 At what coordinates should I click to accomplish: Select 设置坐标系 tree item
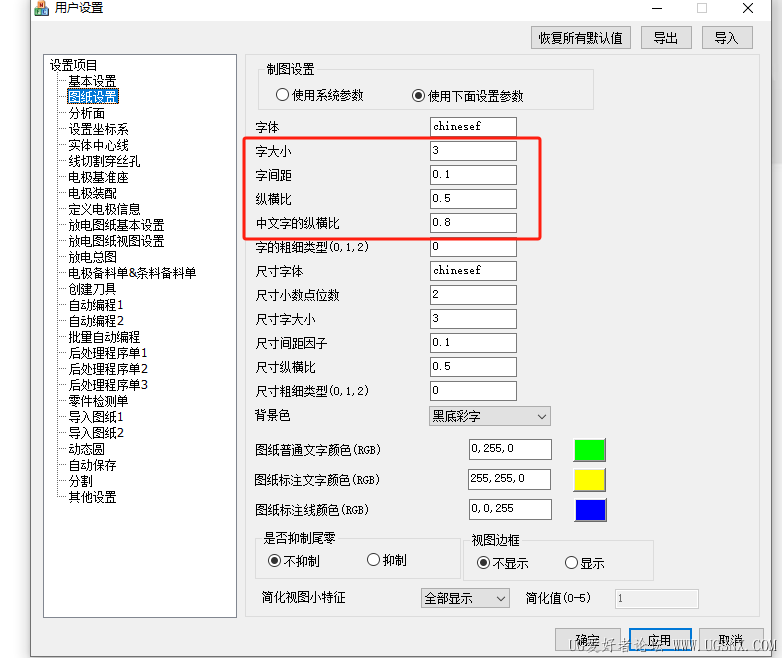(x=98, y=129)
